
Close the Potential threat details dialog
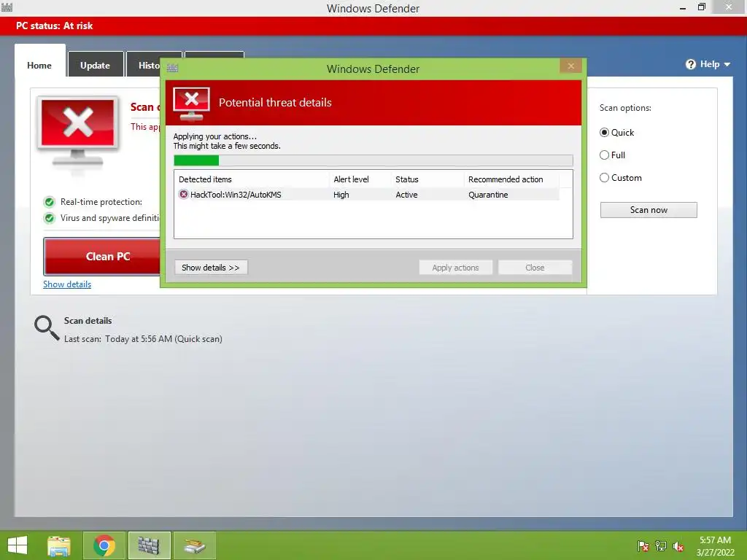pos(570,66)
